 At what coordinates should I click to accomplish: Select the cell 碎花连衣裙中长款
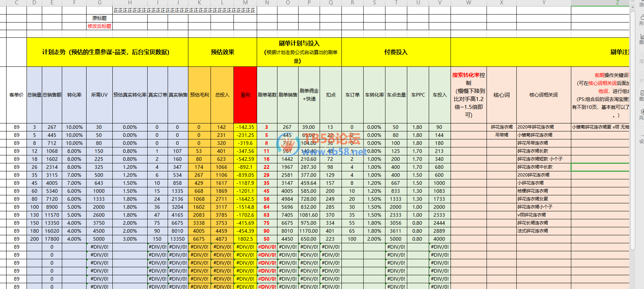544,167
